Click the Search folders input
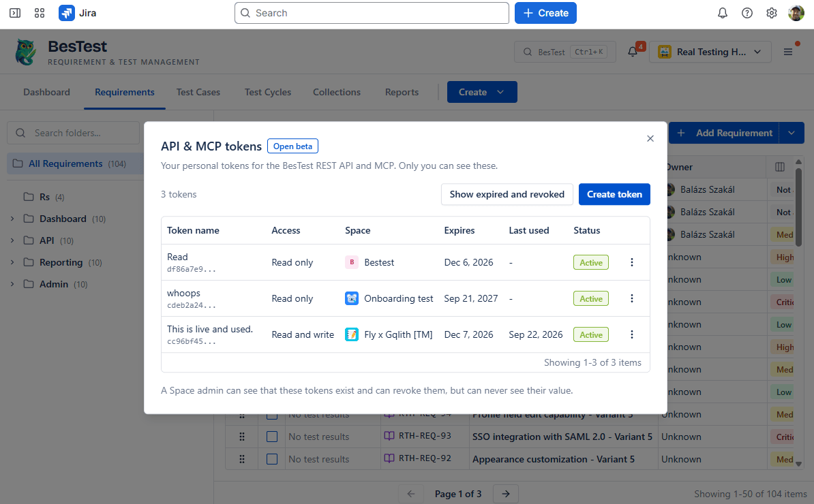This screenshot has width=814, height=504. click(x=73, y=133)
